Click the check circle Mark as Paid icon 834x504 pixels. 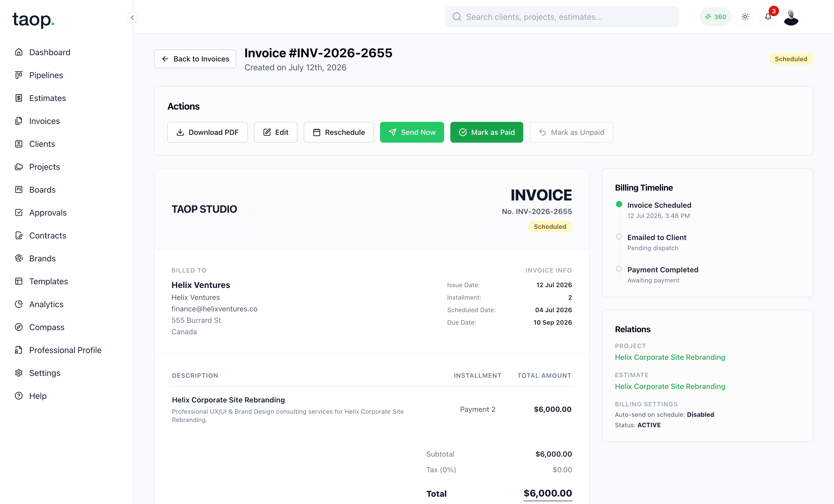(x=463, y=132)
